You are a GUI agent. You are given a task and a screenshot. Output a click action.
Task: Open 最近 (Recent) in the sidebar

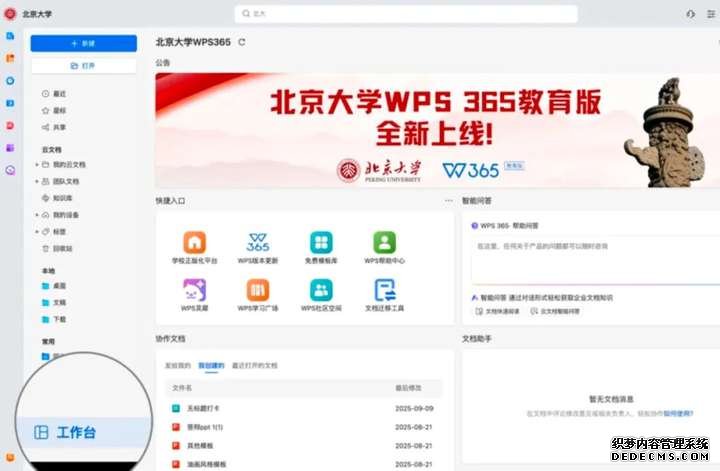(54, 94)
